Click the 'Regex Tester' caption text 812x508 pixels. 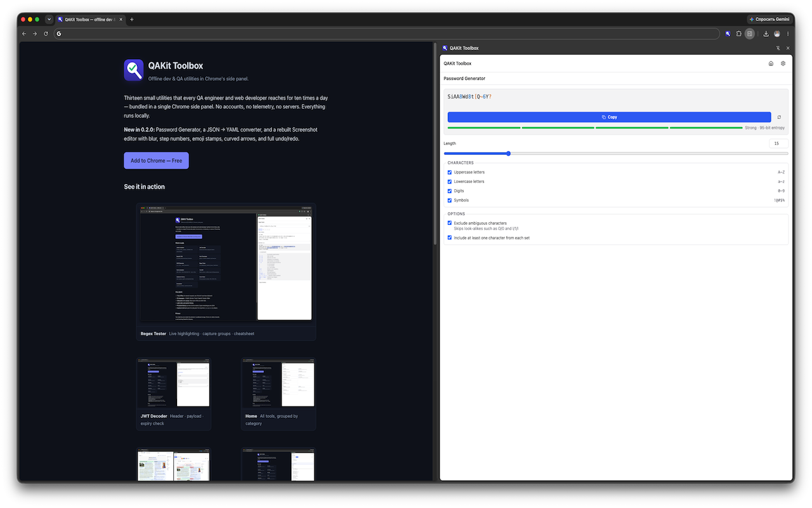pyautogui.click(x=154, y=333)
